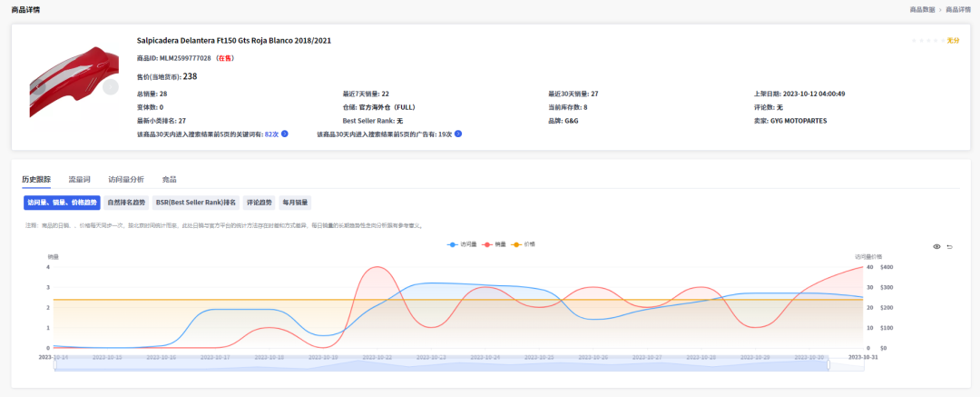Click the restore icon above the chart

click(949, 247)
